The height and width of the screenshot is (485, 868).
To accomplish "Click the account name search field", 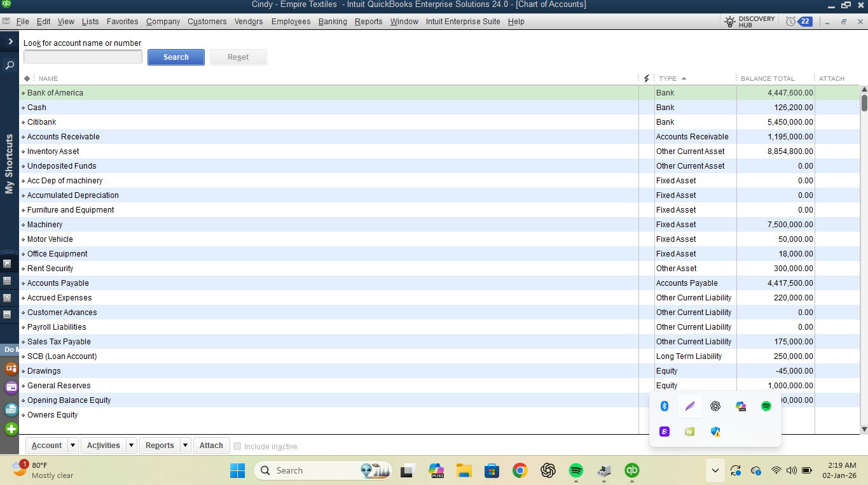I will coord(83,57).
